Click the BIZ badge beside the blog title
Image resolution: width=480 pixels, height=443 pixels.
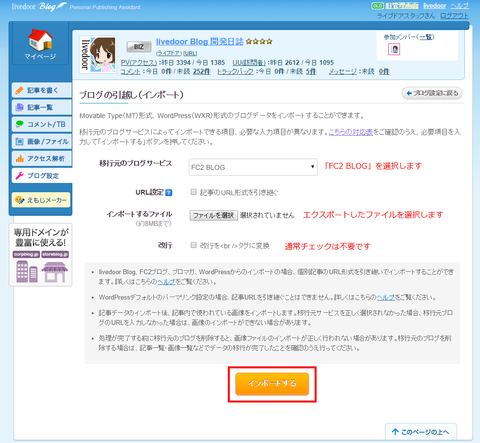pyautogui.click(x=138, y=47)
